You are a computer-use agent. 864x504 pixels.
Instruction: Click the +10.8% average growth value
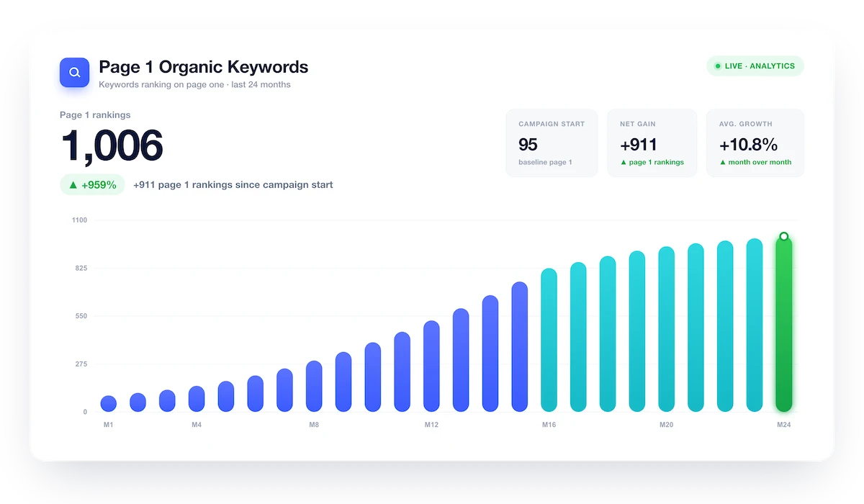click(x=748, y=144)
